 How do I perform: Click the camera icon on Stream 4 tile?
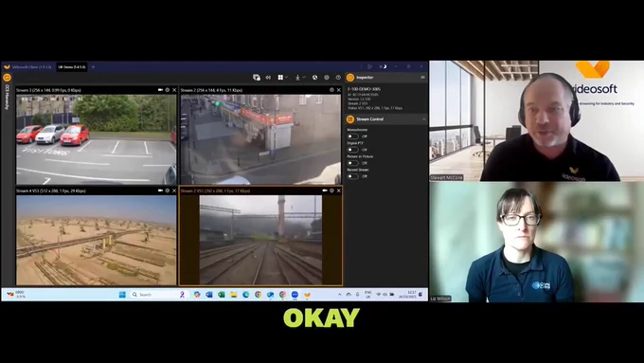(160, 191)
